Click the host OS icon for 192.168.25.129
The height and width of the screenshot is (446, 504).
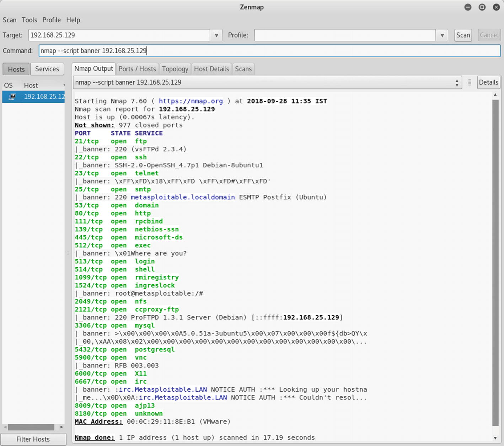[x=12, y=97]
